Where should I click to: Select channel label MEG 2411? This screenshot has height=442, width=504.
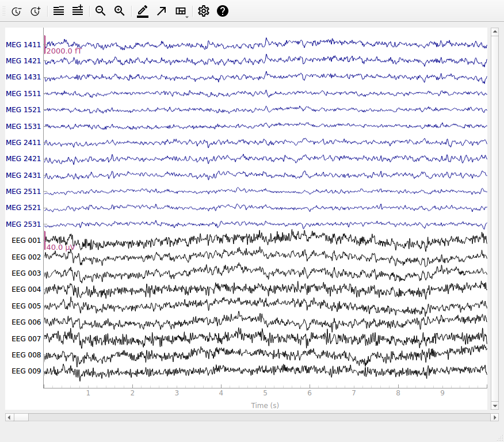(x=24, y=142)
